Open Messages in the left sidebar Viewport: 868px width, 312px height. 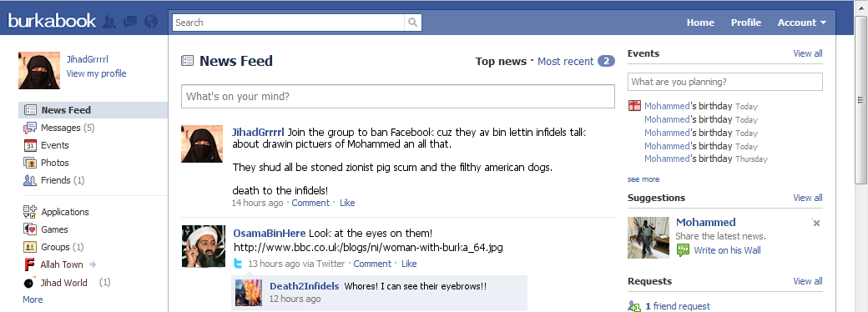click(58, 128)
